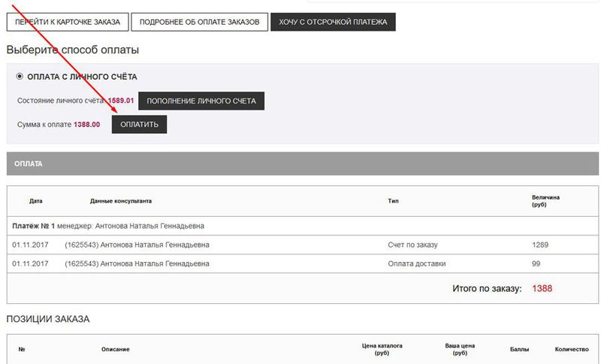601x364 pixels.
Task: Select the ОПЛАТА С ЛИЧНОГО СЧЁТА radio button
Action: pyautogui.click(x=20, y=77)
